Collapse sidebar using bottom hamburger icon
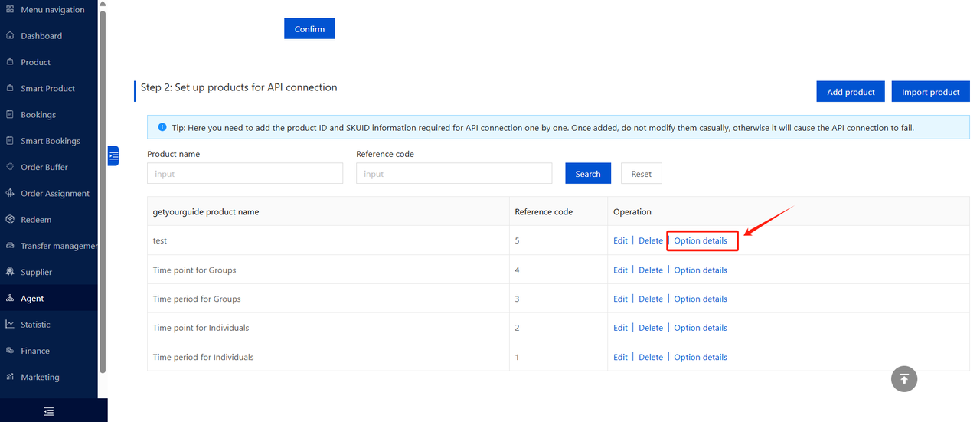This screenshot has width=980, height=422. (x=49, y=411)
